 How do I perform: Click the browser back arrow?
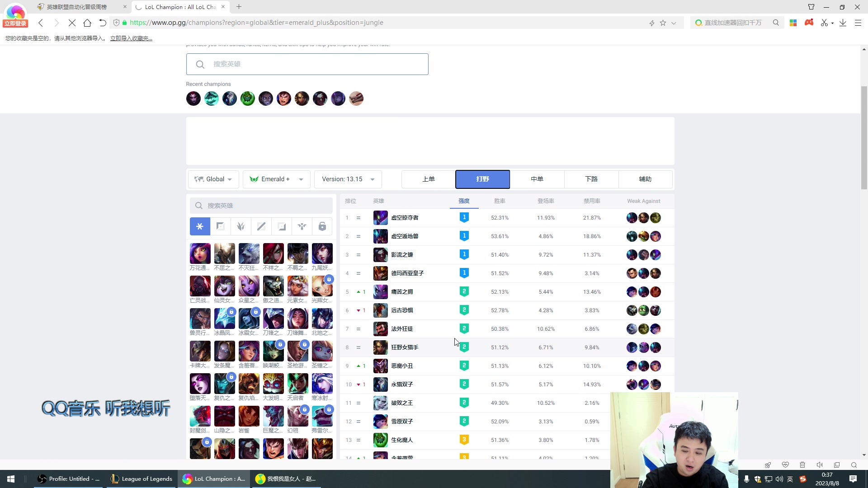41,23
